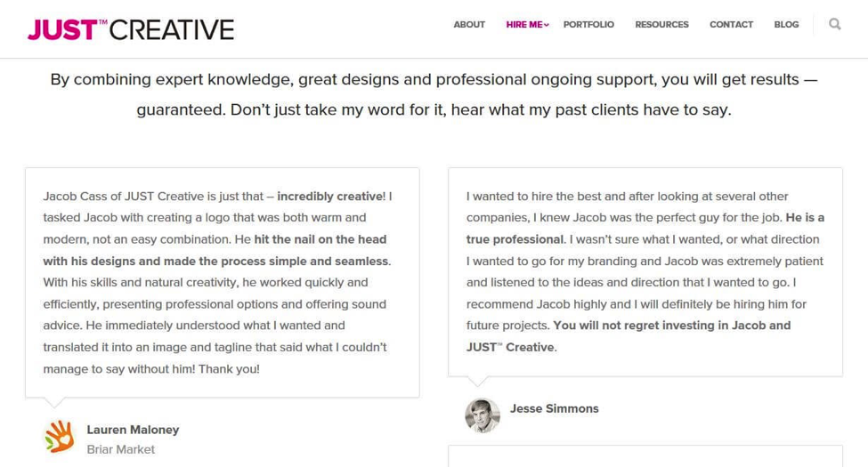868x467 pixels.
Task: Click the Lauren Maloney testimonial card
Action: tap(222, 282)
